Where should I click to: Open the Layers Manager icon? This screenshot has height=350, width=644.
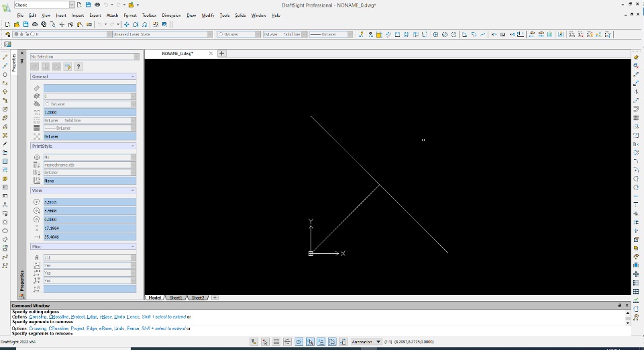click(x=7, y=34)
